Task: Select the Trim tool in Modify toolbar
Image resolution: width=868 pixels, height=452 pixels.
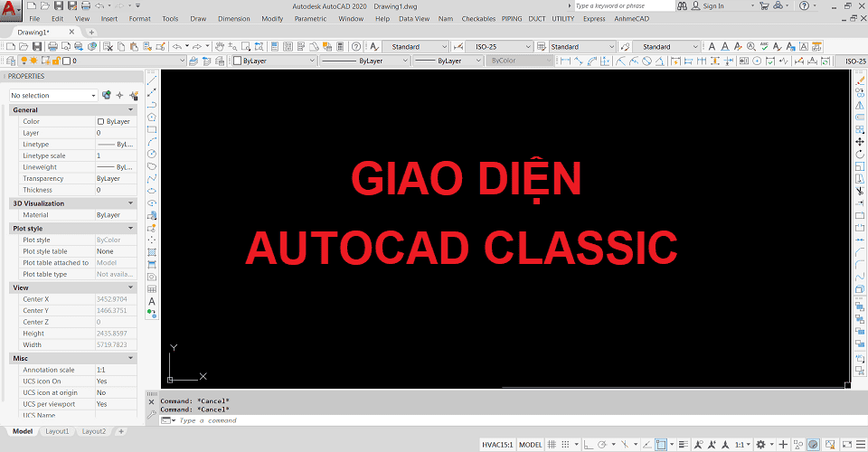Action: click(x=860, y=191)
